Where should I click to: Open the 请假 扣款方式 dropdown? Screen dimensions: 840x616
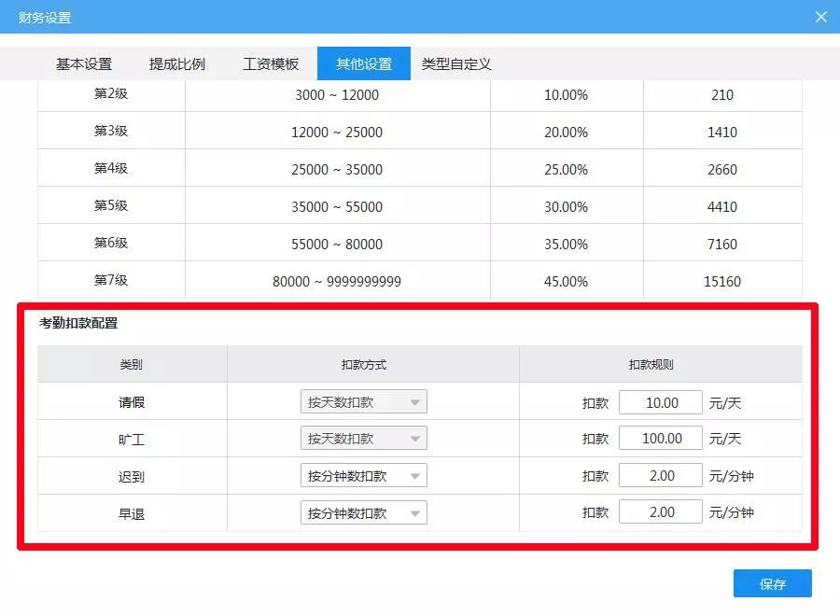click(363, 401)
